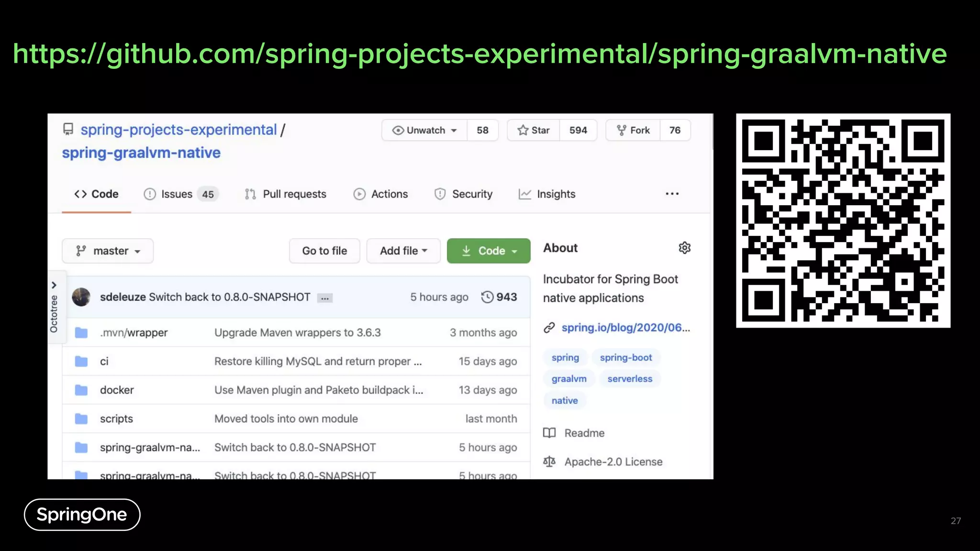The height and width of the screenshot is (551, 980).
Task: View the 943 commits history
Action: click(x=499, y=297)
